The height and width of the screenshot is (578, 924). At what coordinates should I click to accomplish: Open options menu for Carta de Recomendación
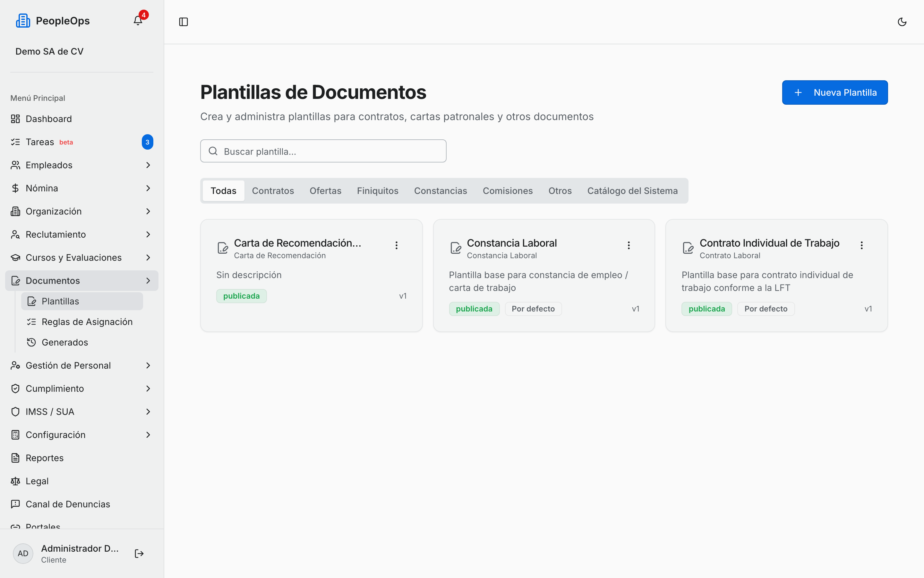click(396, 245)
